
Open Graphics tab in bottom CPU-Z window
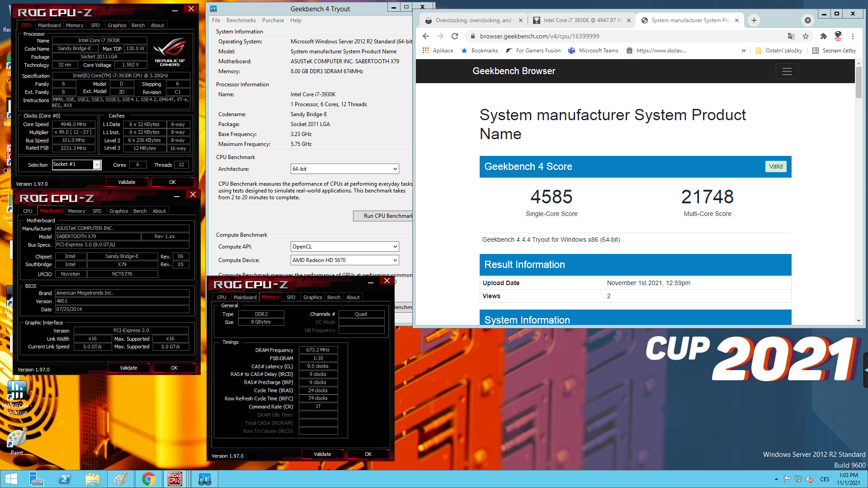312,297
